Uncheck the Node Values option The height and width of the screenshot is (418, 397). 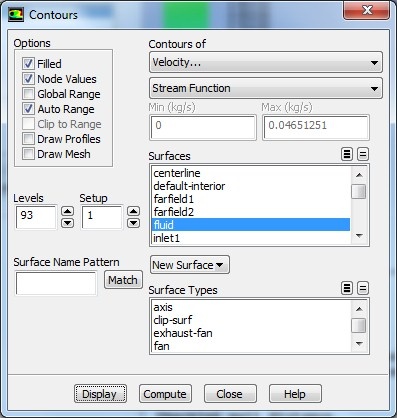pyautogui.click(x=28, y=79)
